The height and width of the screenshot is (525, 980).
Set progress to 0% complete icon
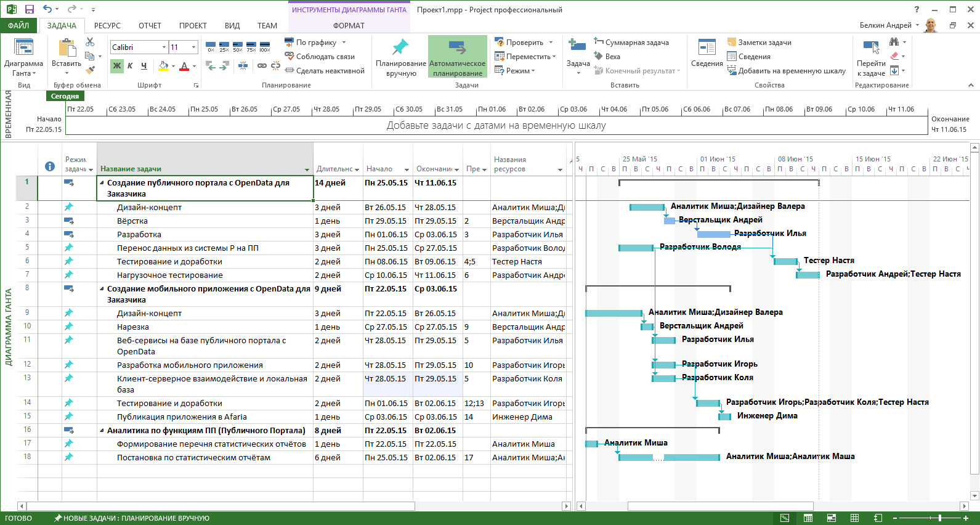[211, 47]
